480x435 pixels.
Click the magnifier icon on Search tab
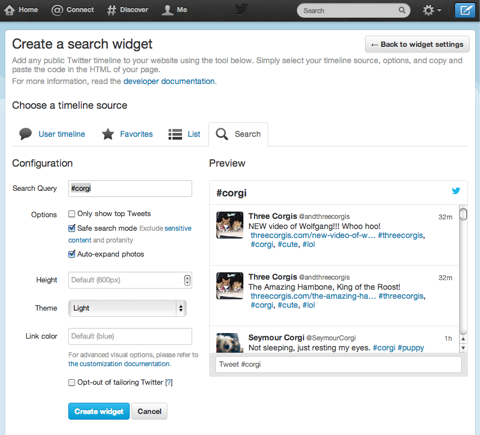(222, 134)
